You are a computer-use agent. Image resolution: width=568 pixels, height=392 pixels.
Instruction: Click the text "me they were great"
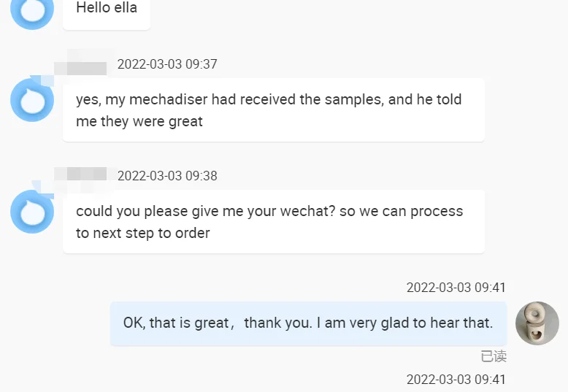click(139, 122)
